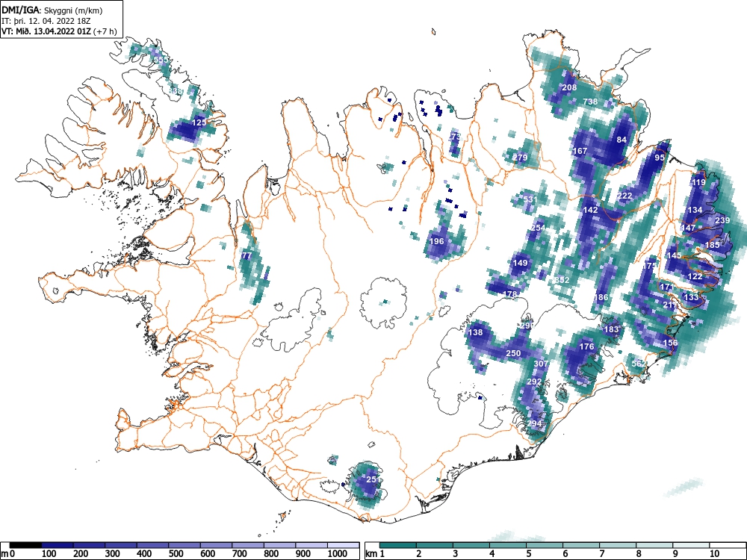
Task: Click the visibility value 95 on the map
Action: point(660,158)
